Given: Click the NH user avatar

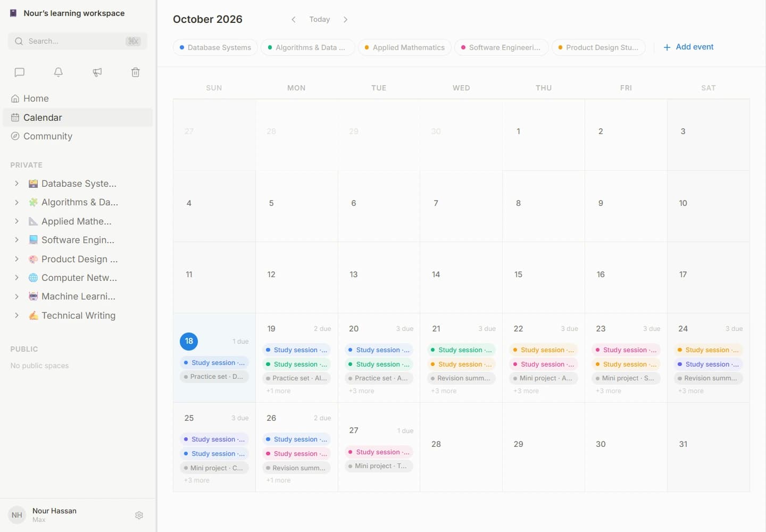Looking at the screenshot, I should (x=17, y=515).
